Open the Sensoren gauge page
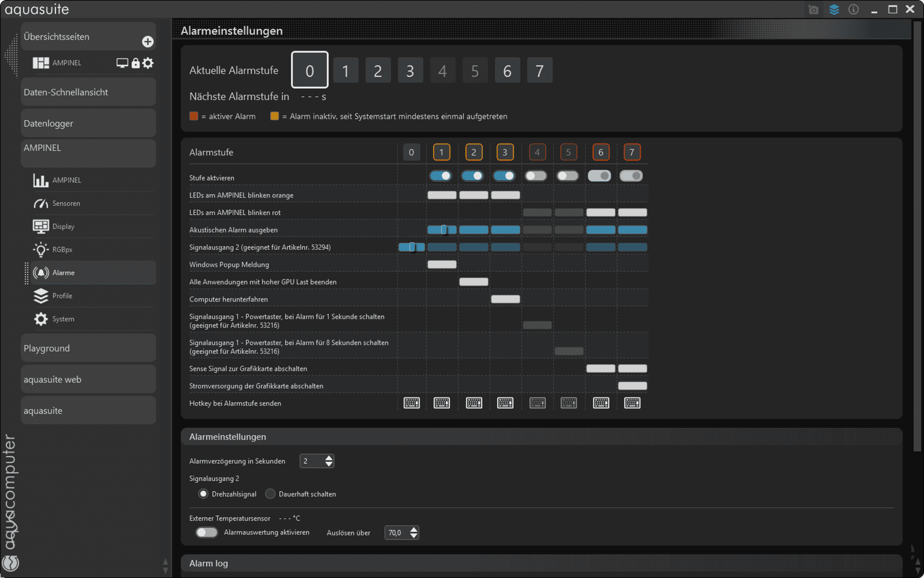924x578 pixels. [x=66, y=203]
